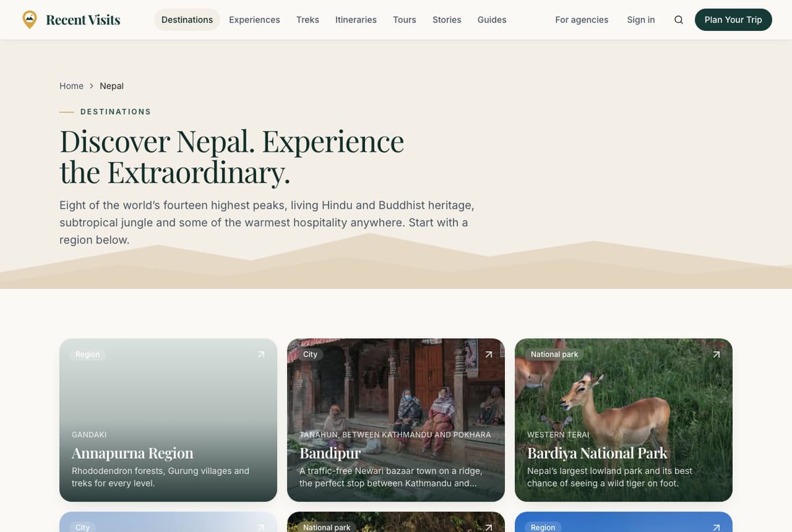Click the Recent Visits brand name
This screenshot has height=532, width=792.
tap(83, 20)
